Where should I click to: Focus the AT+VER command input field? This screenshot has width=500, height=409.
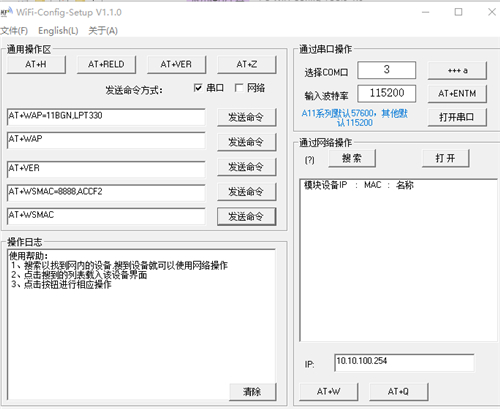[106, 169]
